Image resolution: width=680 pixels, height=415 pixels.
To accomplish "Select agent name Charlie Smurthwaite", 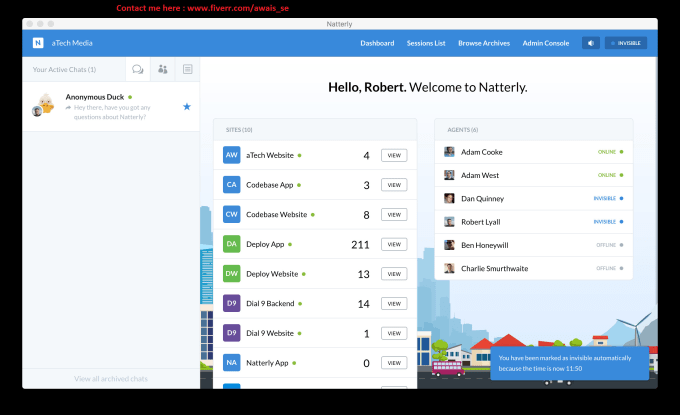I will point(494,268).
